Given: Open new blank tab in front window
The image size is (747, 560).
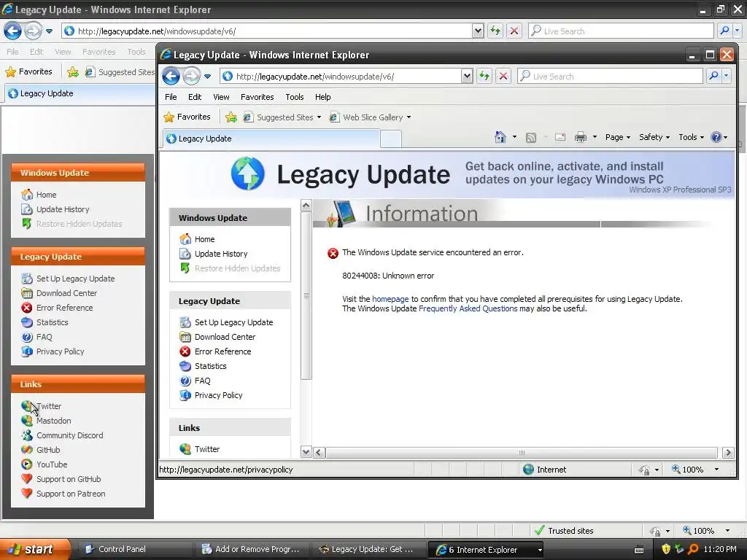Looking at the screenshot, I should pyautogui.click(x=391, y=139).
